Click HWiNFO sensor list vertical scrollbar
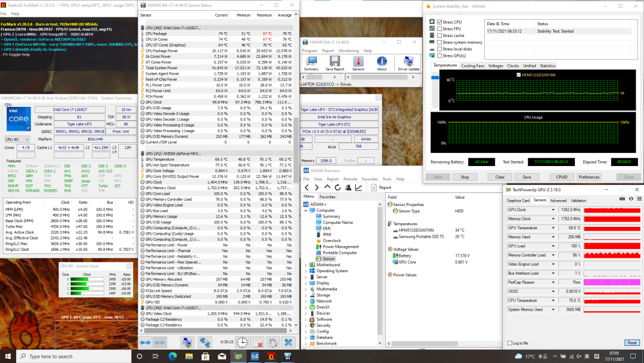This screenshot has height=363, width=644. pos(296,170)
